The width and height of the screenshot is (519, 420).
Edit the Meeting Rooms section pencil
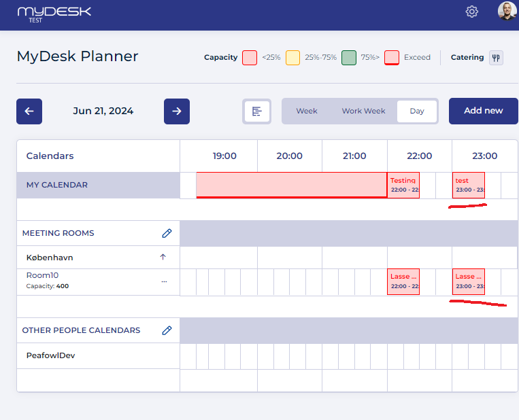click(167, 233)
